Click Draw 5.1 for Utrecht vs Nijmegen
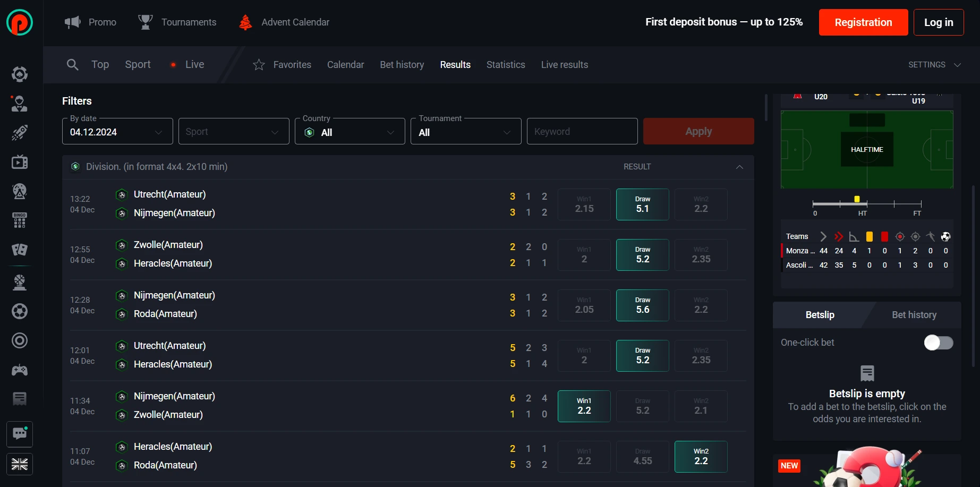Image resolution: width=980 pixels, height=487 pixels. tap(643, 204)
